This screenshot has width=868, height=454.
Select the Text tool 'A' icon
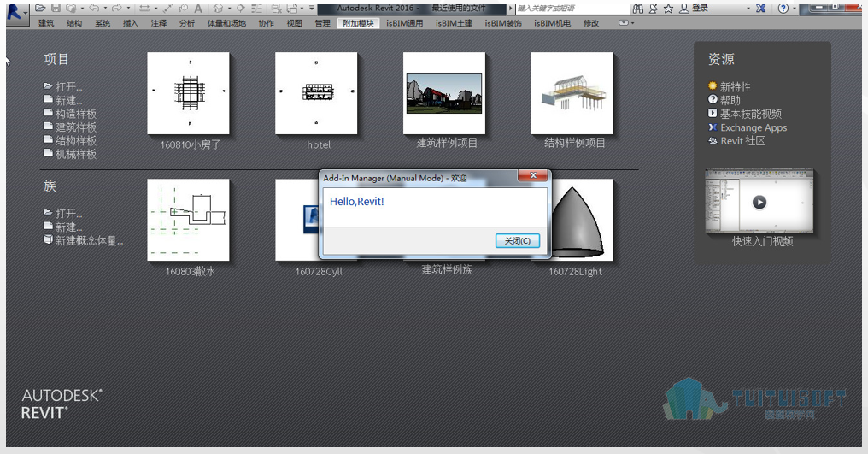tap(197, 9)
